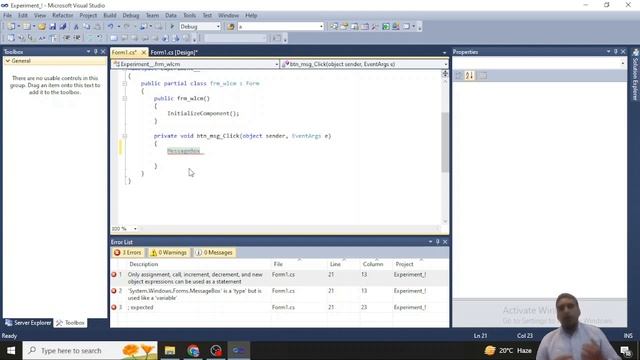Open the Extension Manager green icon
The image size is (640, 360).
386,27
